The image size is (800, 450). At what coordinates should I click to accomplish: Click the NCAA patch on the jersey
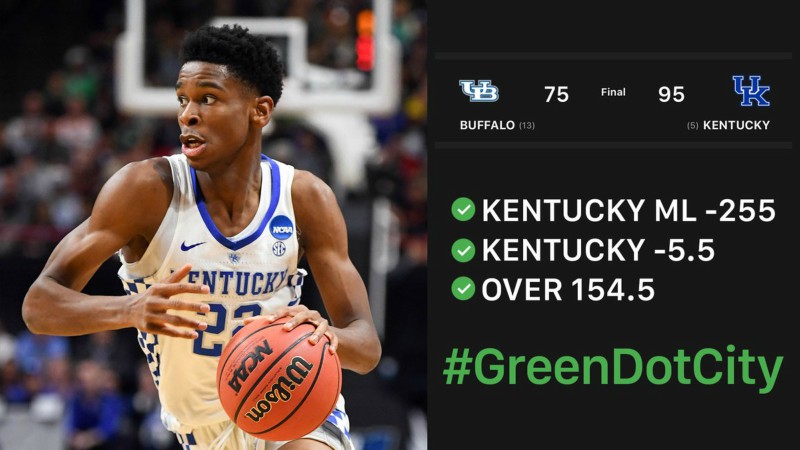(282, 228)
